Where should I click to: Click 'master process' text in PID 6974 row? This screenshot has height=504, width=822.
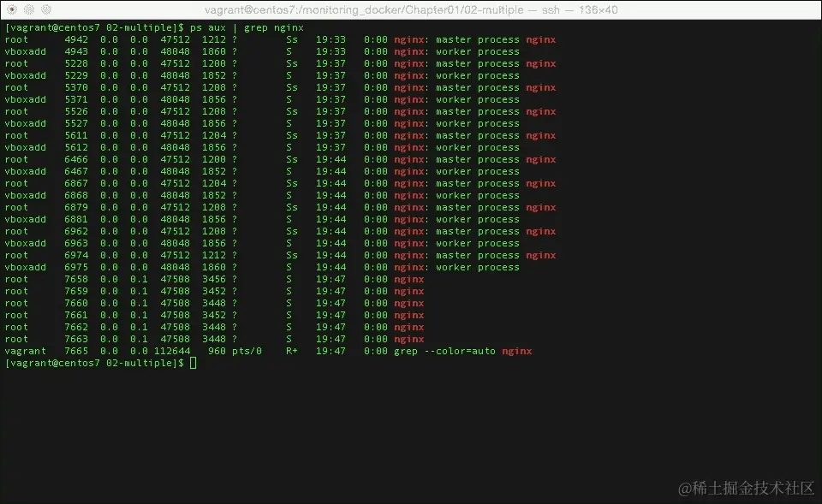pos(478,256)
